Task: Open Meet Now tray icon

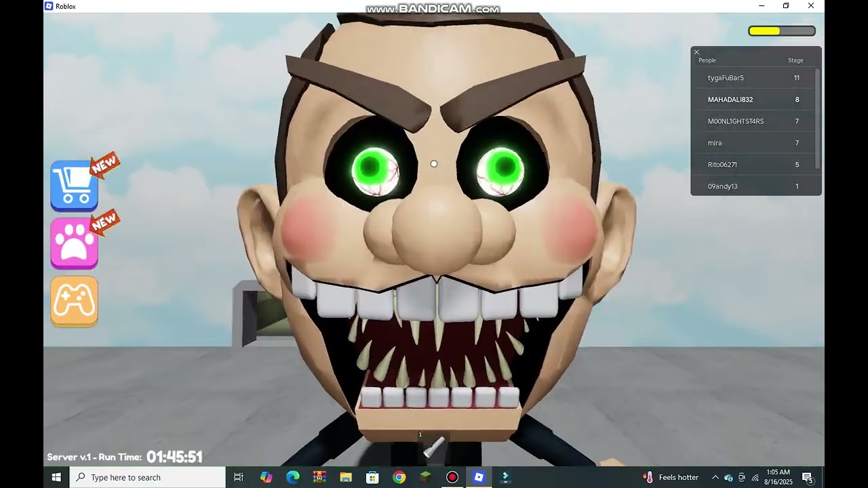Action: click(x=742, y=477)
